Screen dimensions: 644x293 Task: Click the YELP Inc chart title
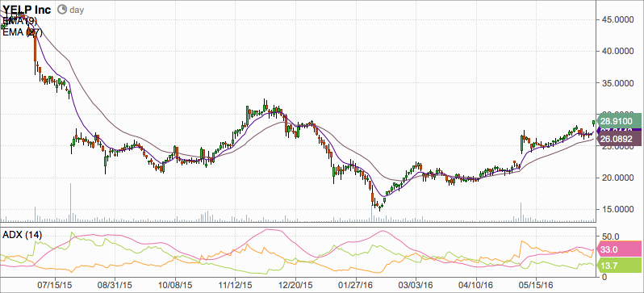[27, 10]
